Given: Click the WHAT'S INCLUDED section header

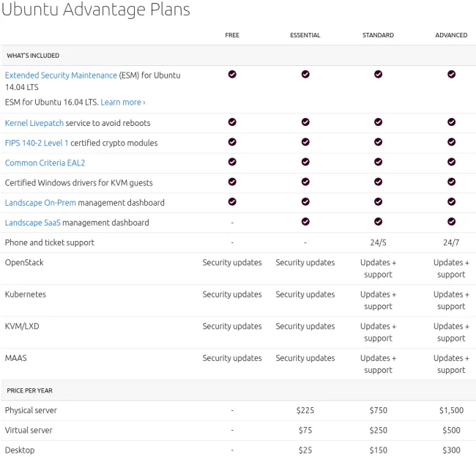Looking at the screenshot, I should [x=33, y=56].
